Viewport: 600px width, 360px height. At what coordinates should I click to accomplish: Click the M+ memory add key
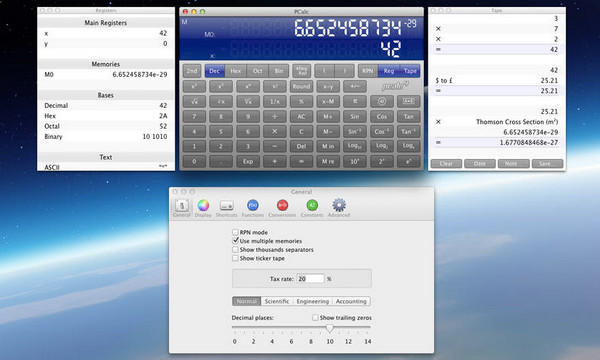click(328, 116)
